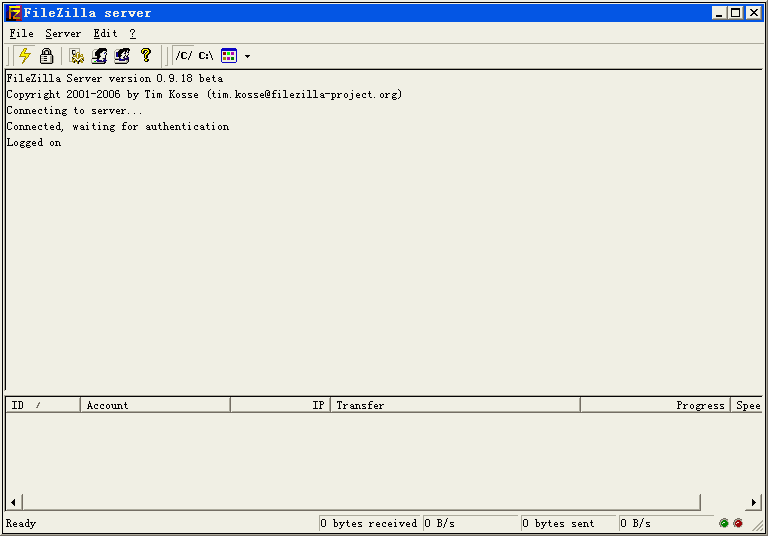Image resolution: width=768 pixels, height=536 pixels.
Task: Click 'Connected, waiting for authentication' log line
Action: tap(118, 126)
